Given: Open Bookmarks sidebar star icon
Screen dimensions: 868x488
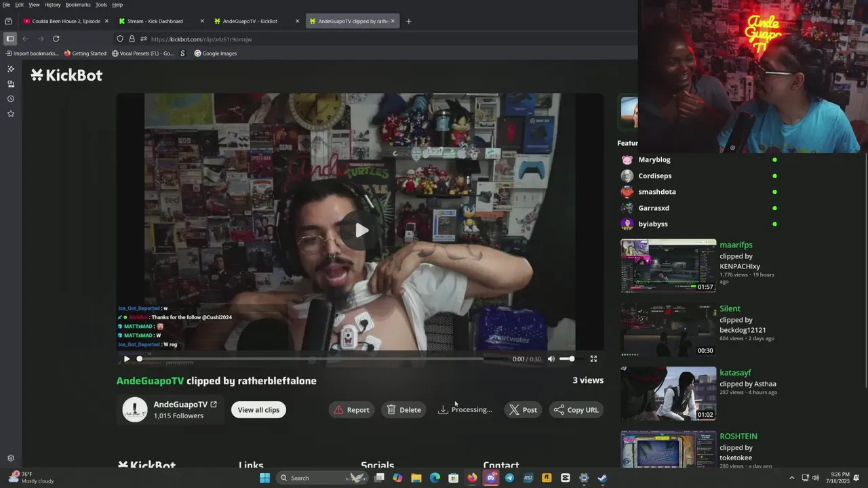Looking at the screenshot, I should click(11, 114).
